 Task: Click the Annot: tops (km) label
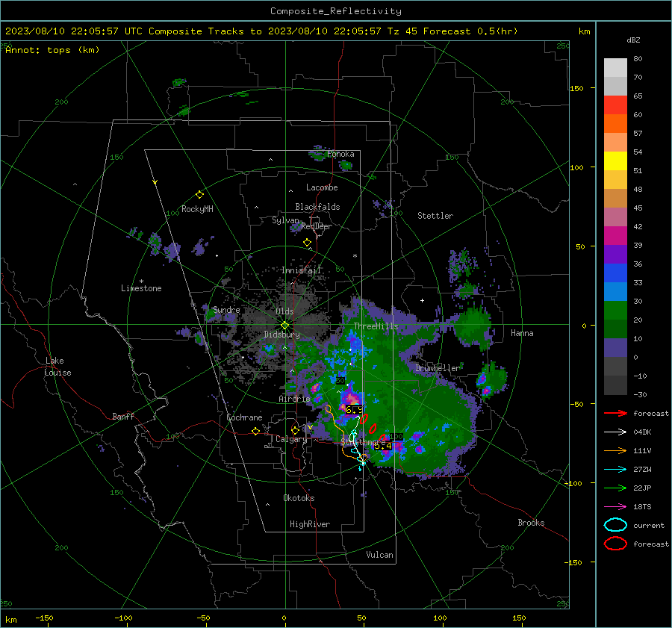tap(52, 50)
